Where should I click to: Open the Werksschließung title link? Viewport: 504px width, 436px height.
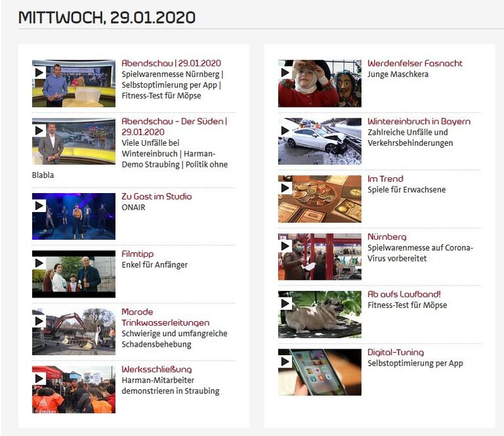coord(157,370)
